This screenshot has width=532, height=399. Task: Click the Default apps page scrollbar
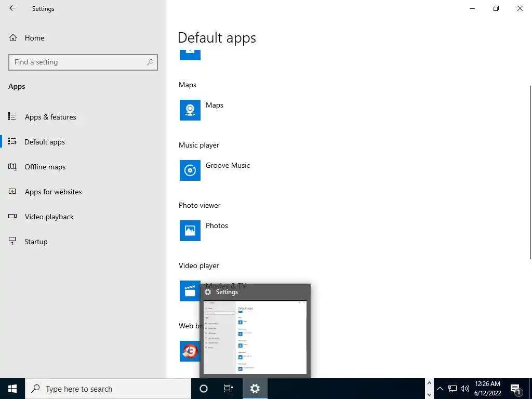530,172
